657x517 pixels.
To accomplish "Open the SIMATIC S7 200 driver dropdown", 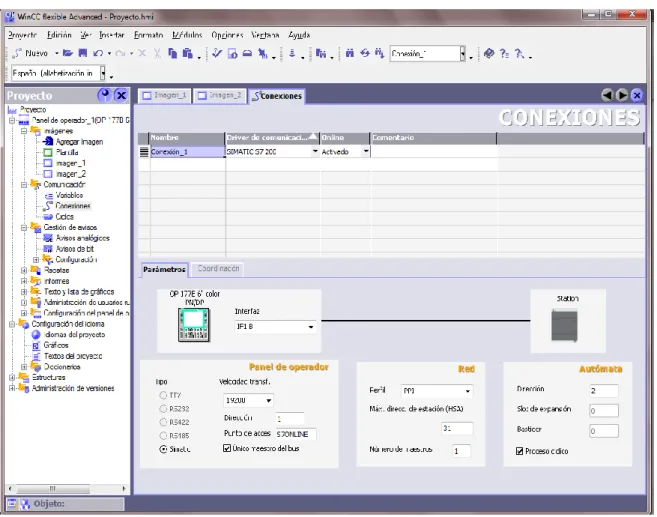I will [315, 152].
